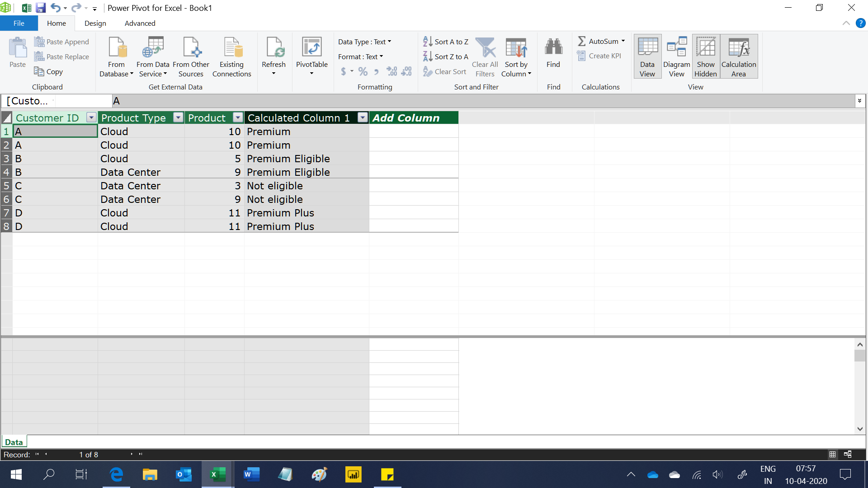The image size is (868, 488).
Task: Click the Create KPI icon
Action: (x=581, y=56)
